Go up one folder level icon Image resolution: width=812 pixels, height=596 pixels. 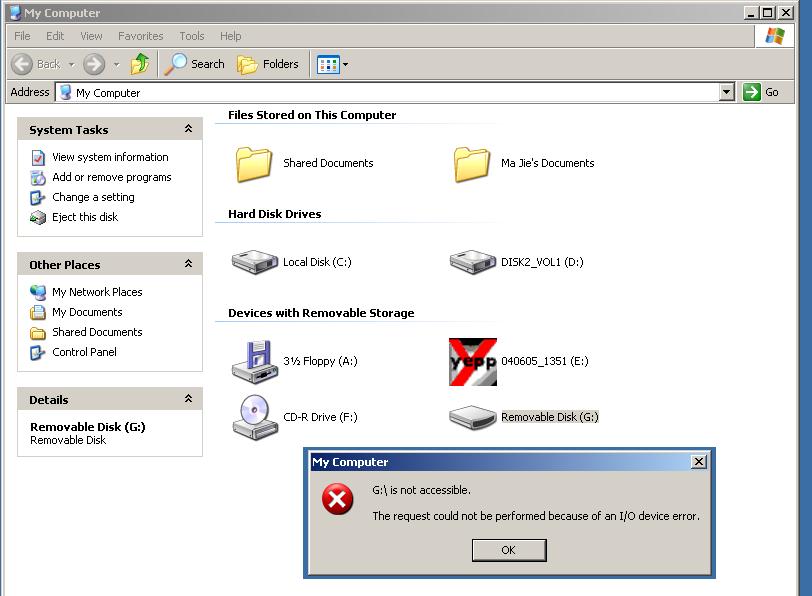click(139, 64)
